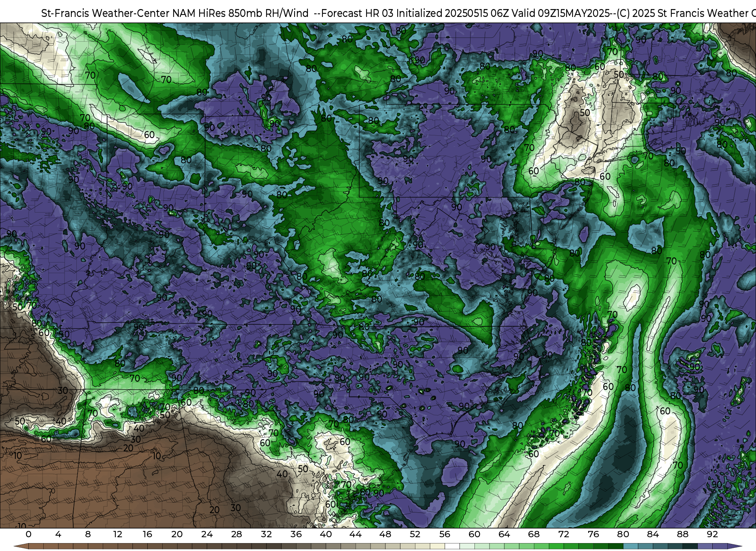Click the colorbar tick label '8'
This screenshot has width=756, height=551.
88,534
